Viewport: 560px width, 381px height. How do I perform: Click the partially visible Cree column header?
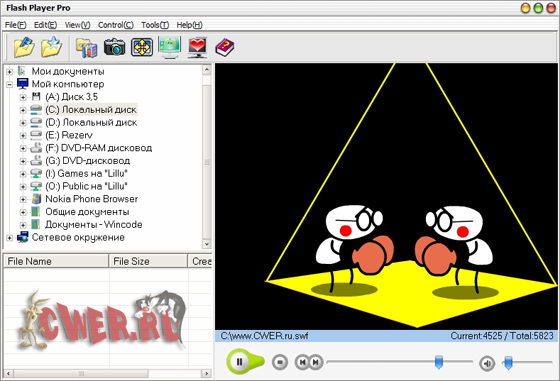(x=200, y=261)
